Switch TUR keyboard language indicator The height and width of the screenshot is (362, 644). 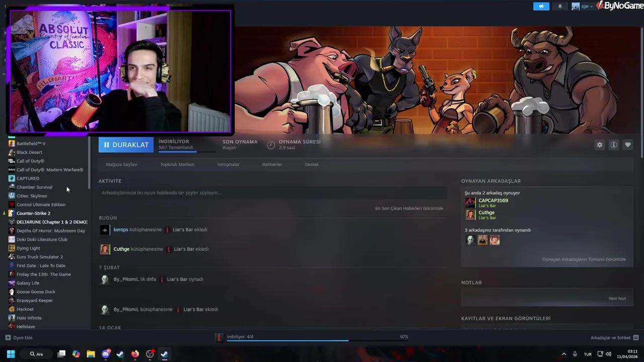pyautogui.click(x=588, y=354)
